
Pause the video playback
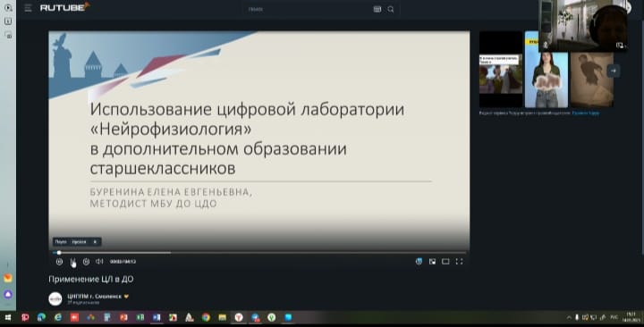[72, 262]
